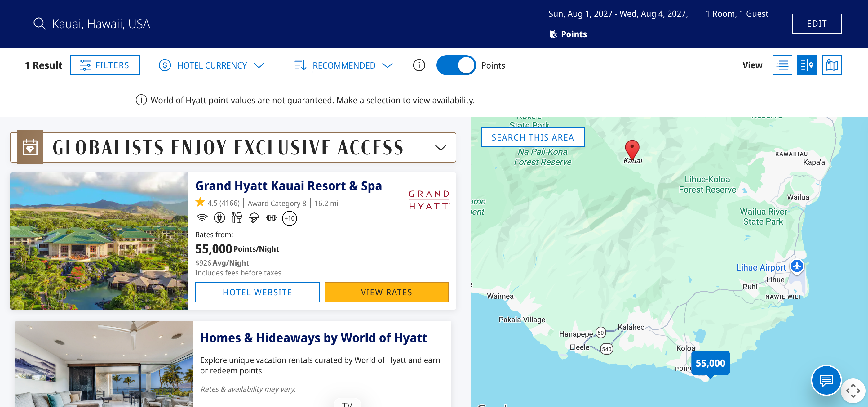Open the HOTEL CURRENCY dropdown
The width and height of the screenshot is (868, 407).
212,65
